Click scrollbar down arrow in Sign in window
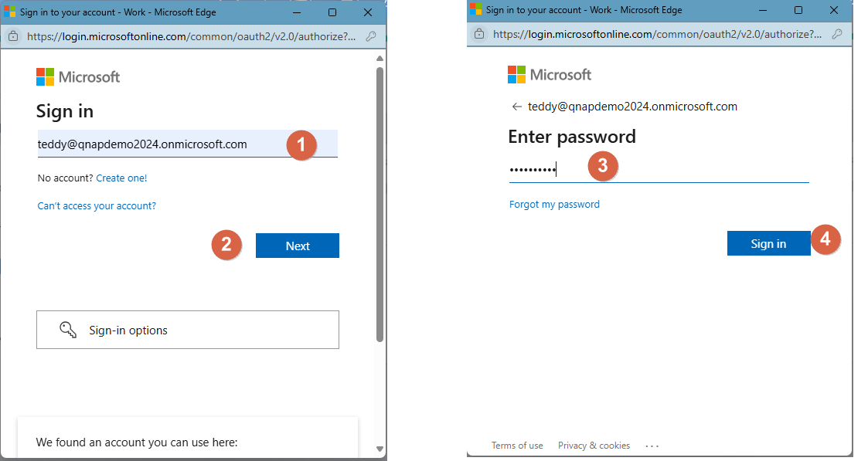Viewport: 868px width, 461px height. [x=380, y=449]
